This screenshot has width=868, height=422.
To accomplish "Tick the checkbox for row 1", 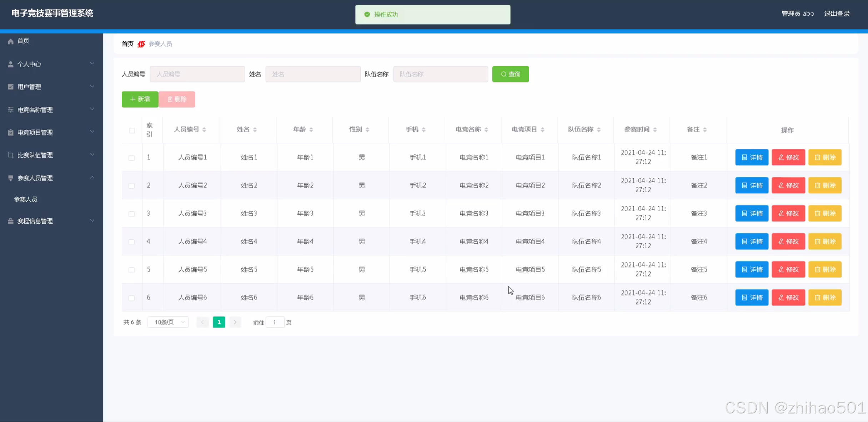I will (x=131, y=158).
